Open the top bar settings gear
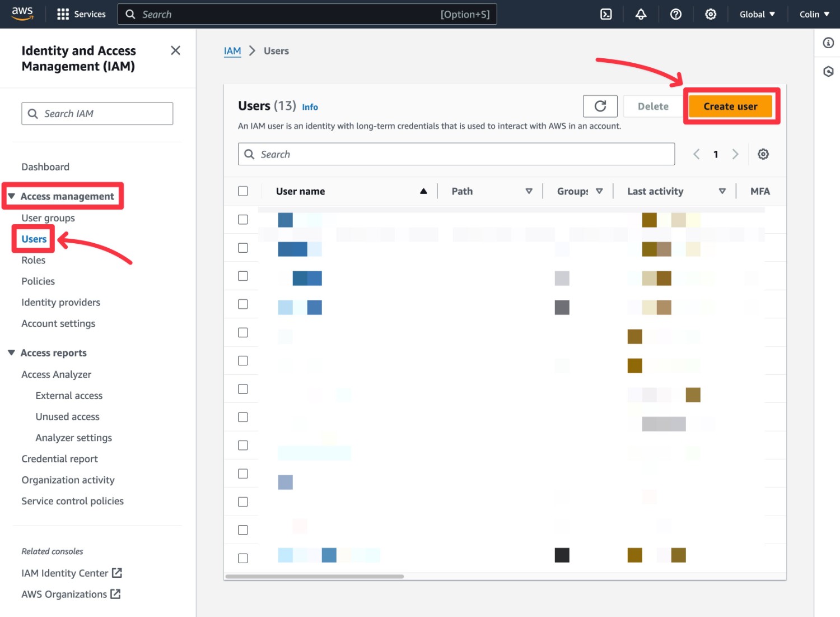The width and height of the screenshot is (840, 617). tap(711, 14)
